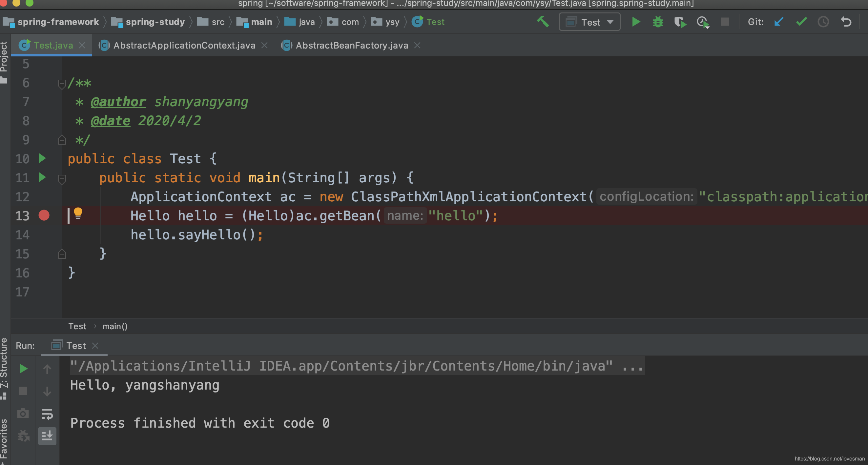868x465 pixels.
Task: Click Git Update Project blue arrow
Action: point(779,22)
